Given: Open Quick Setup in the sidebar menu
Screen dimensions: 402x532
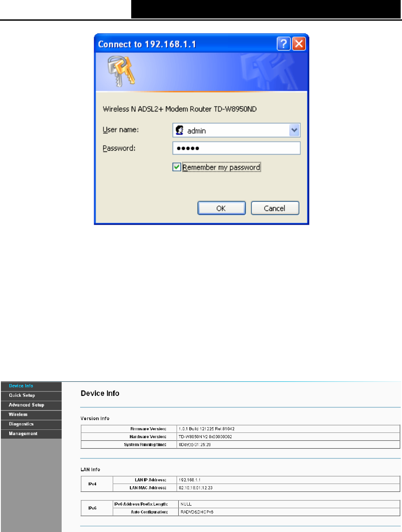Looking at the screenshot, I should tap(31, 395).
